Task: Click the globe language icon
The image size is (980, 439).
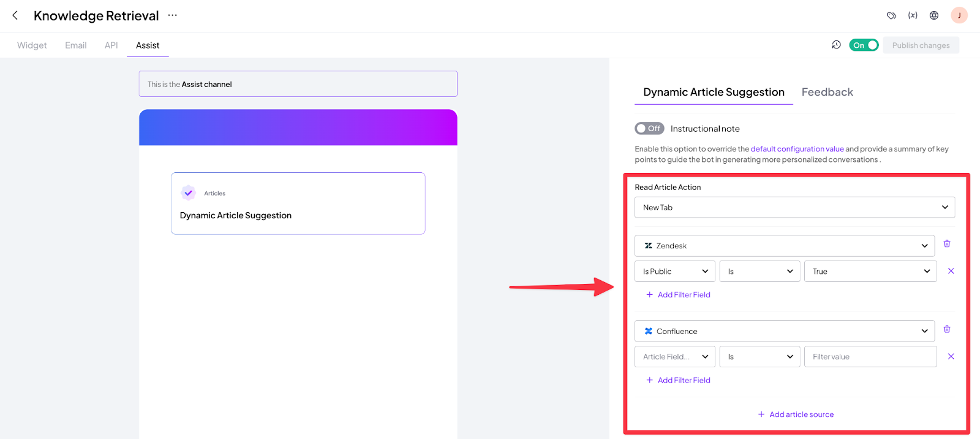Action: [934, 15]
